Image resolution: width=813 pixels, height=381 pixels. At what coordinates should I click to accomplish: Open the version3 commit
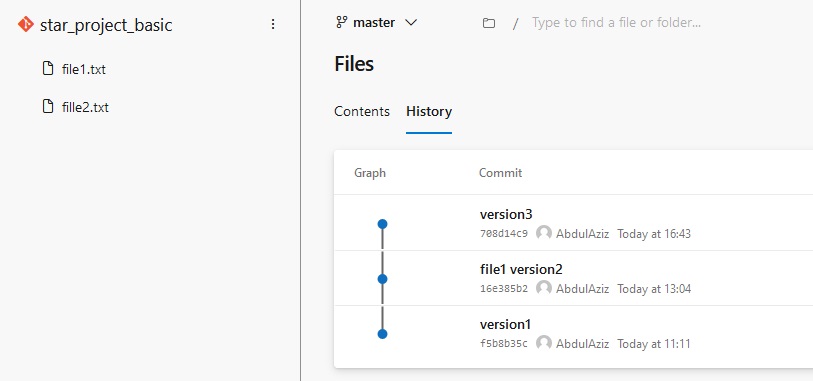506,214
